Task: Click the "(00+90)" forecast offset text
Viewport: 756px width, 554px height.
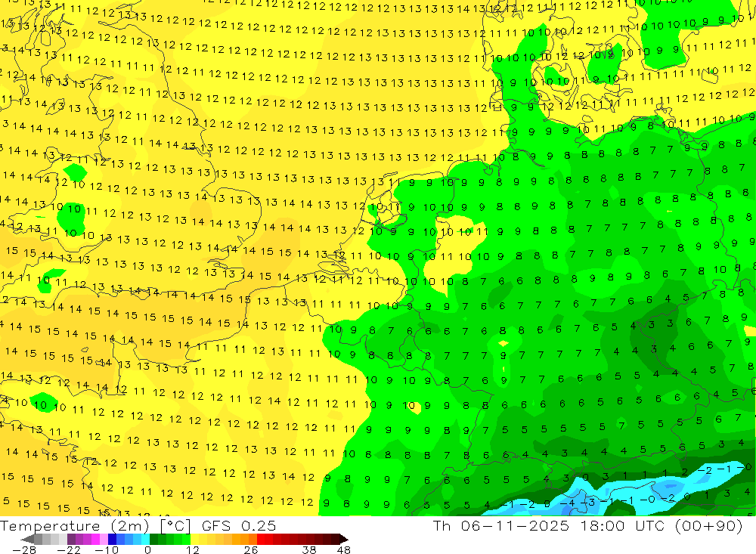Action: pyautogui.click(x=709, y=525)
